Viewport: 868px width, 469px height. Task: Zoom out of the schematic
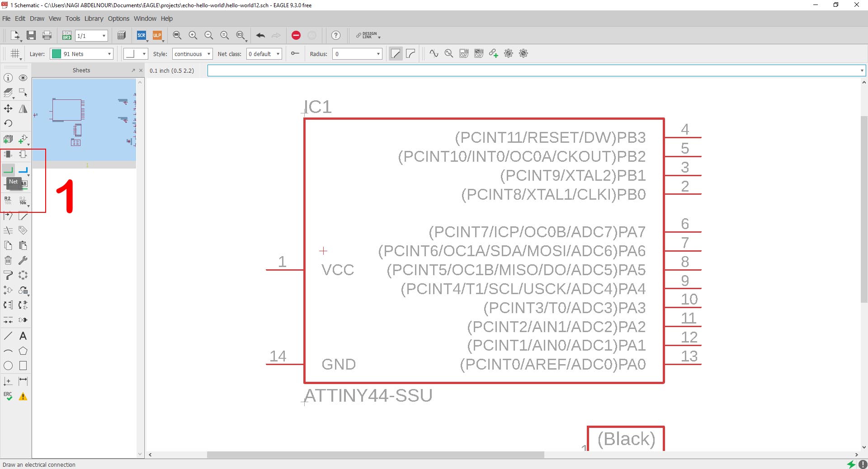point(209,35)
